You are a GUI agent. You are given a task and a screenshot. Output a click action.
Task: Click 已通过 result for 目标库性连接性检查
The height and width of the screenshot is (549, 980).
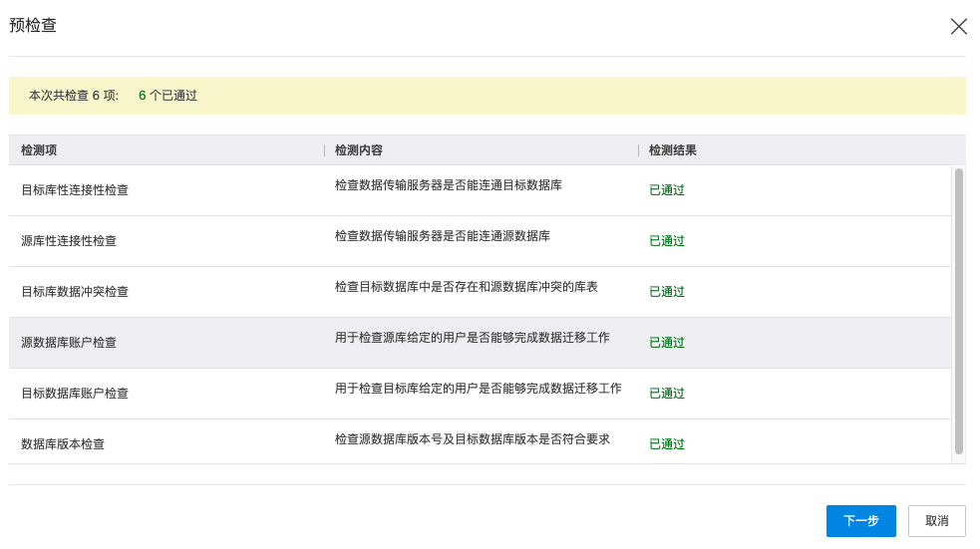667,190
